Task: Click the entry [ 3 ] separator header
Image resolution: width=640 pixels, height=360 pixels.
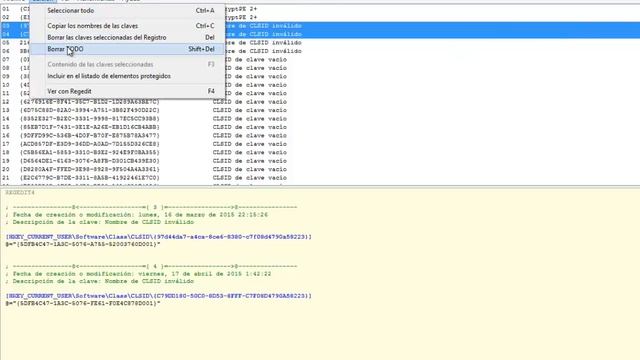Action: pyautogui.click(x=151, y=207)
